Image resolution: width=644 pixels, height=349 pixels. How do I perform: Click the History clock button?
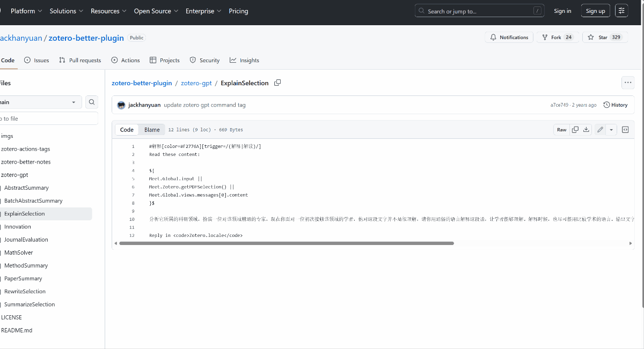pos(615,105)
